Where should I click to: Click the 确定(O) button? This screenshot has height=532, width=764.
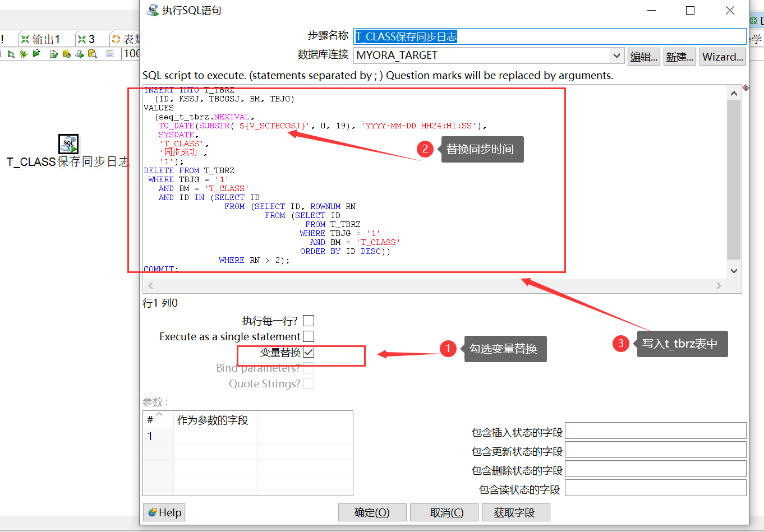coord(372,512)
